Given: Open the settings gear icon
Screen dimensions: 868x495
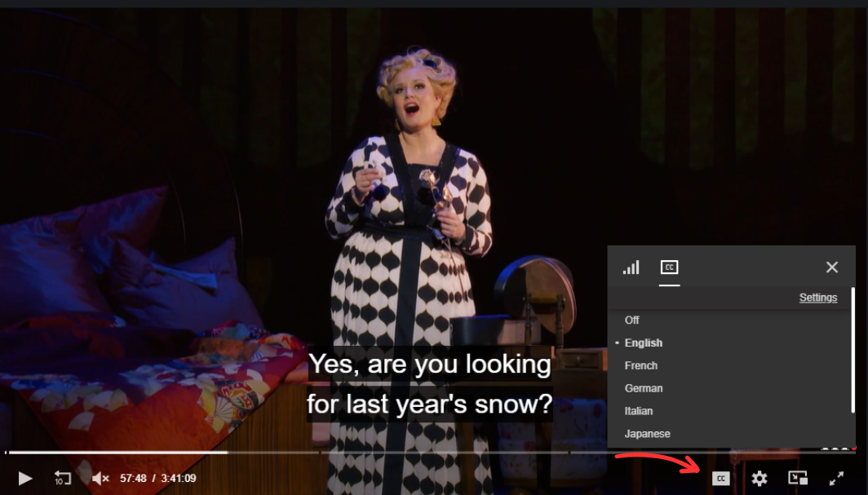Looking at the screenshot, I should [x=759, y=479].
